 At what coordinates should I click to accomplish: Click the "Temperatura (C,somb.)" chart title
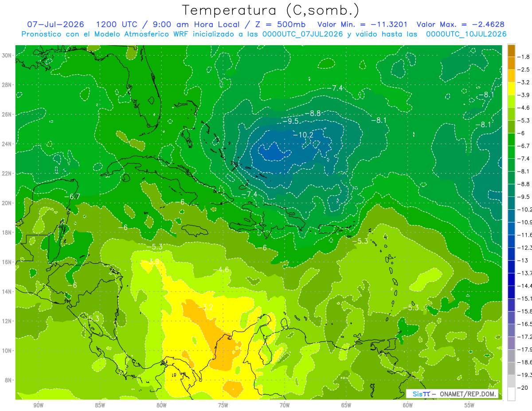pyautogui.click(x=271, y=10)
